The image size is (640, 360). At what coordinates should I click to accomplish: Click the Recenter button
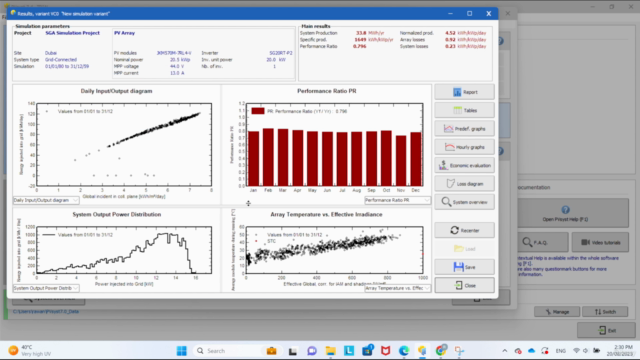(464, 230)
